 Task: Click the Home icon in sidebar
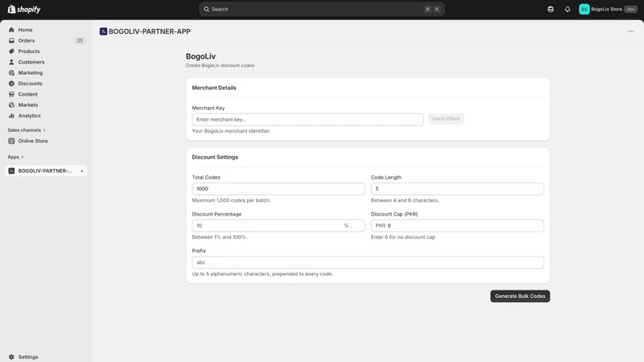tap(11, 30)
